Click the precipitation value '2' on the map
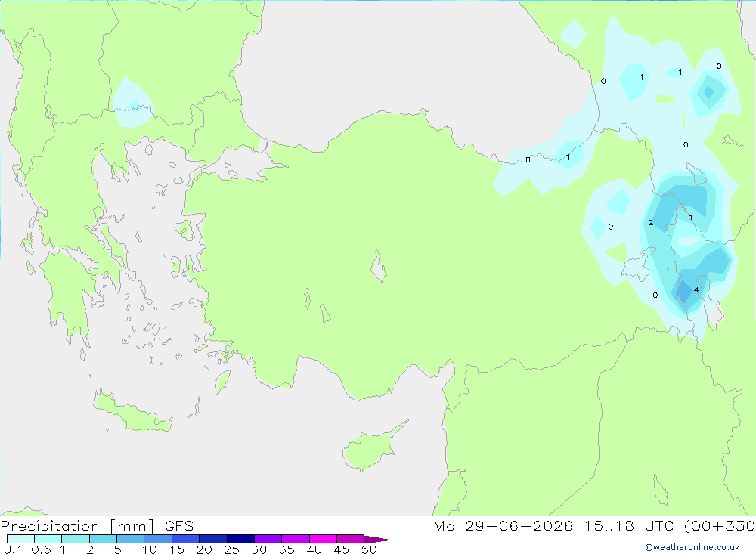The image size is (756, 554). point(651,222)
